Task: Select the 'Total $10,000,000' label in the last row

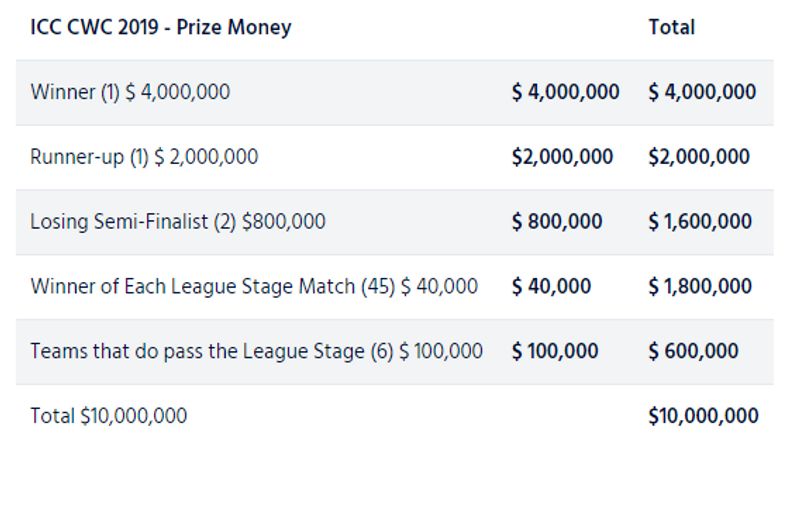Action: click(108, 416)
